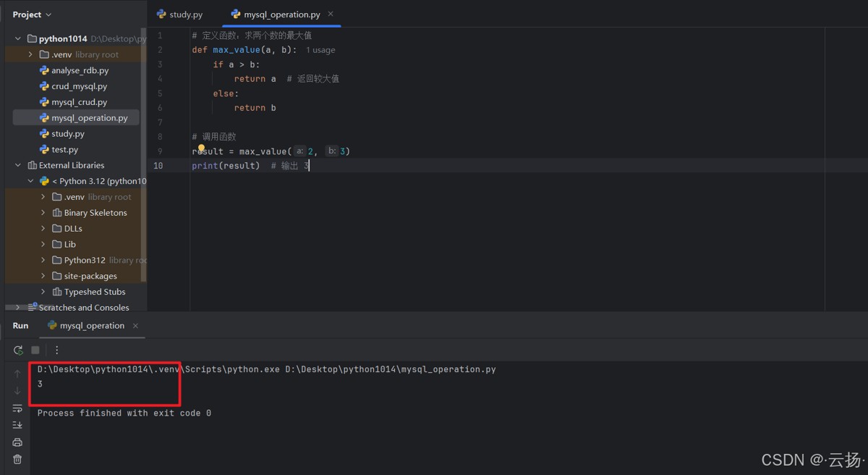Click the up-arrow stack trace icon
The height and width of the screenshot is (475, 868).
click(x=17, y=374)
